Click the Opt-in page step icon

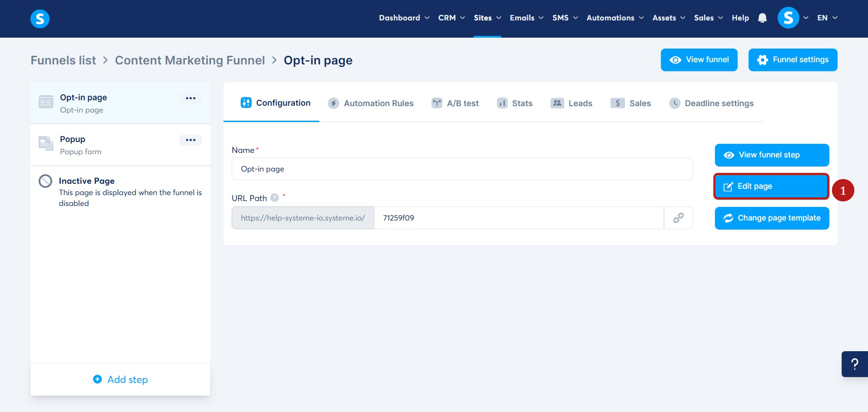(46, 102)
